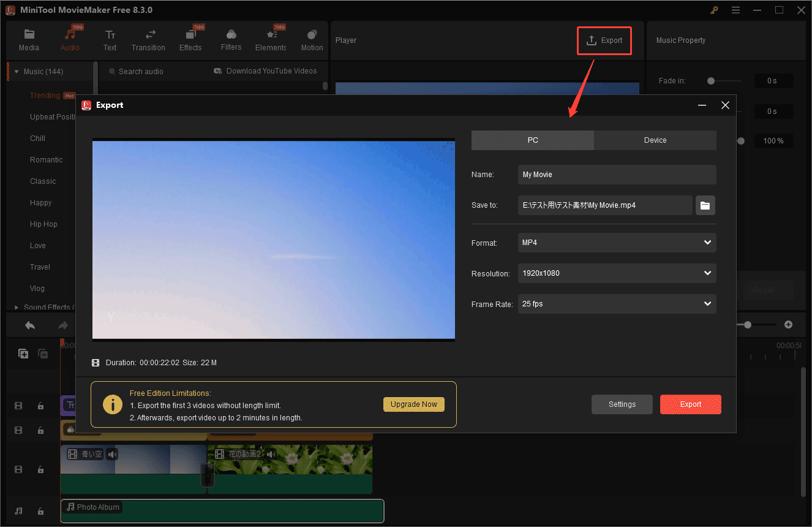Click the info icon in Free Edition Limitations
Screen dimensions: 812x527
[113, 404]
